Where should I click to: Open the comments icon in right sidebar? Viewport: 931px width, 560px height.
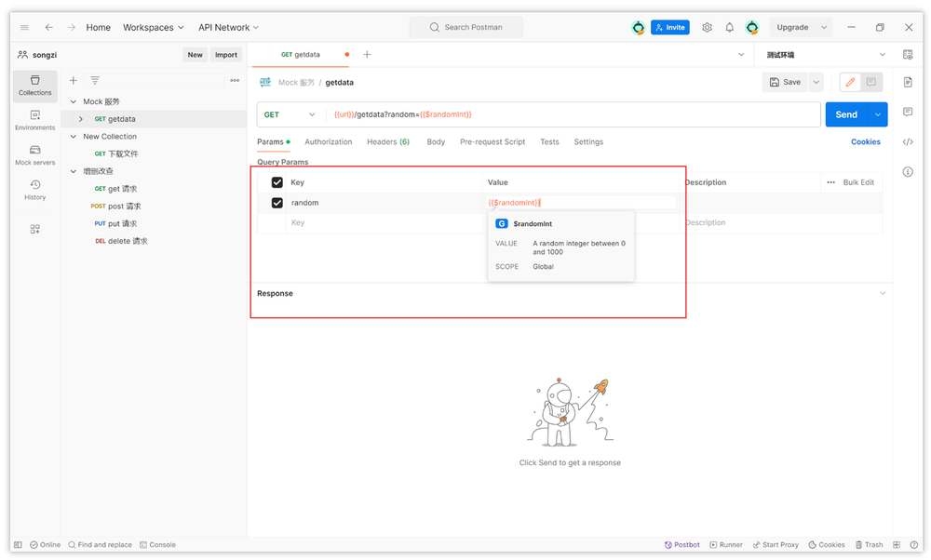click(908, 112)
